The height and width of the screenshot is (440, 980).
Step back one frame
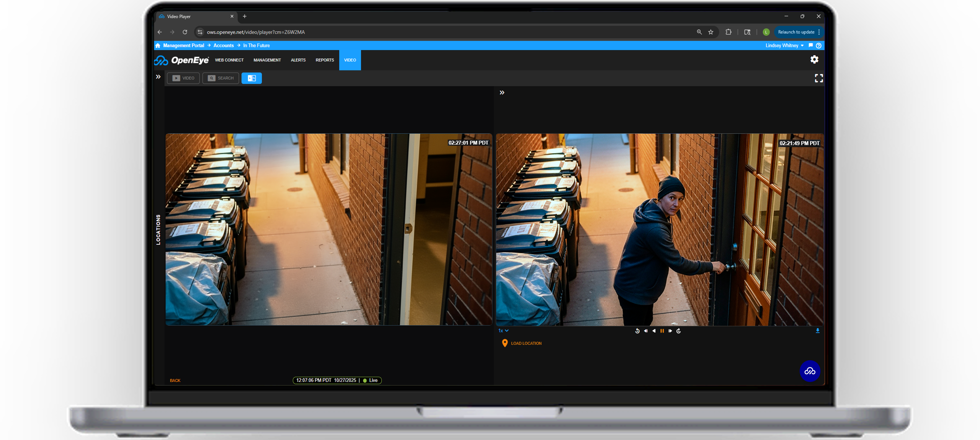coord(646,331)
